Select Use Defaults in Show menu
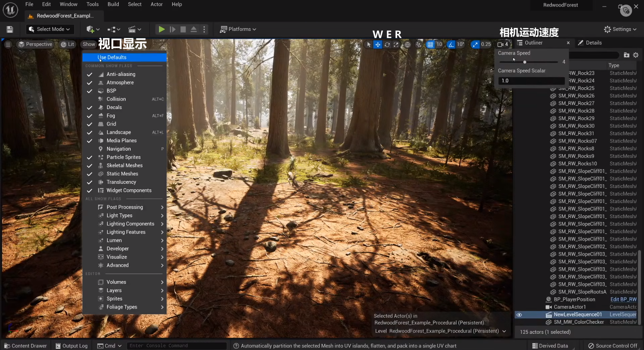This screenshot has width=644, height=350. [125, 57]
